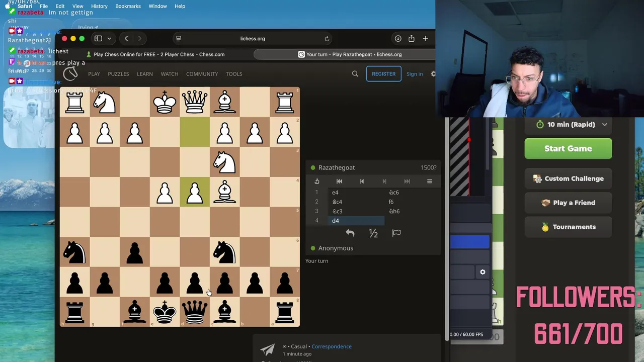Screen dimensions: 644x362
Task: Open the TOOLS menu on lichess
Action: pos(234,74)
